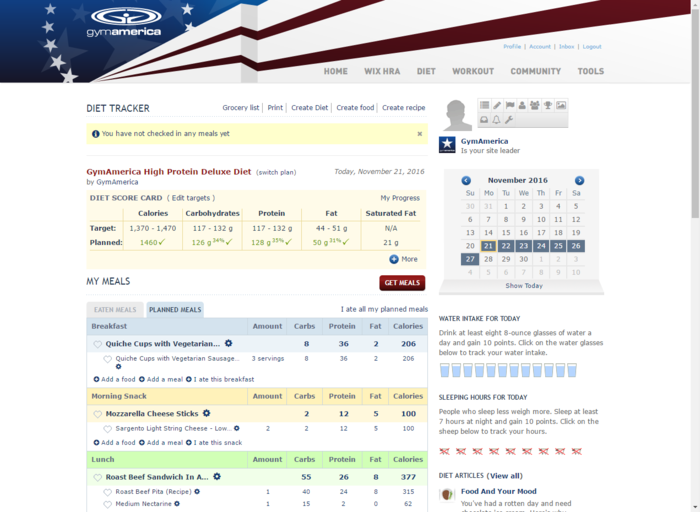The height and width of the screenshot is (512, 700).
Task: Click the inbox tray icon
Action: [x=484, y=120]
